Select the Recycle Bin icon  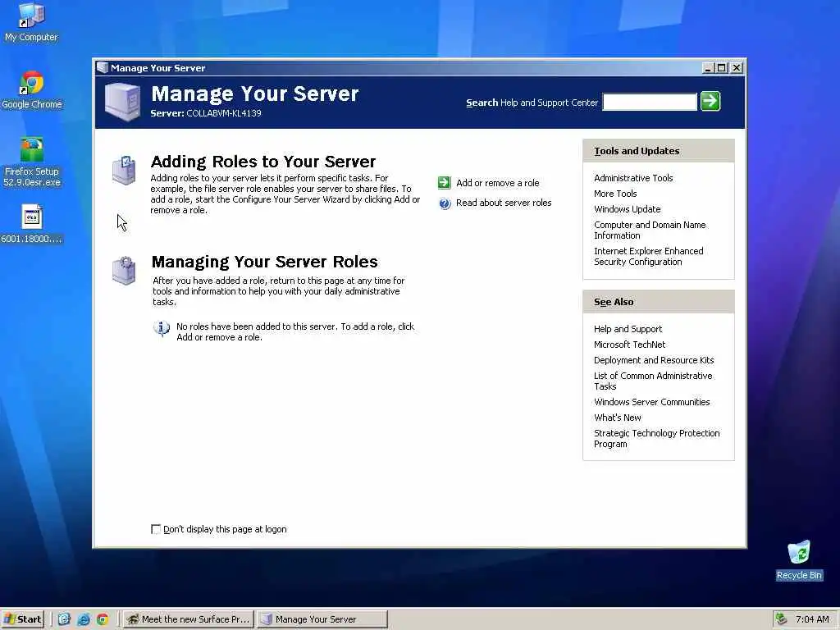tap(799, 560)
